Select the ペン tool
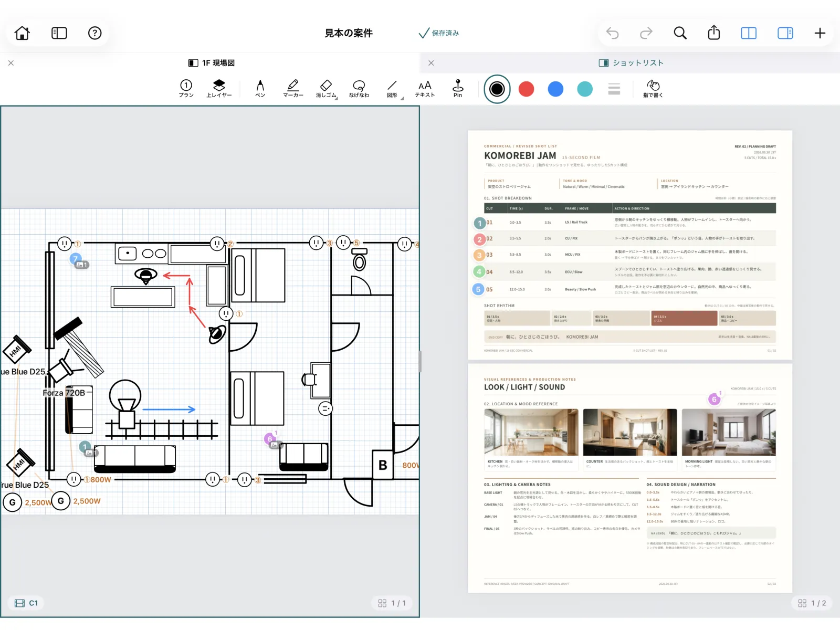The width and height of the screenshot is (840, 630). [x=260, y=88]
